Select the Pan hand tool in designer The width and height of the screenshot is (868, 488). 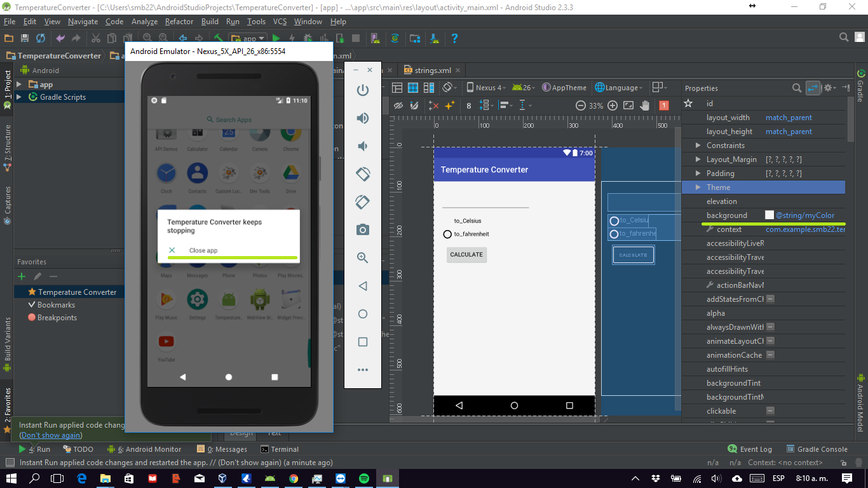(x=645, y=105)
